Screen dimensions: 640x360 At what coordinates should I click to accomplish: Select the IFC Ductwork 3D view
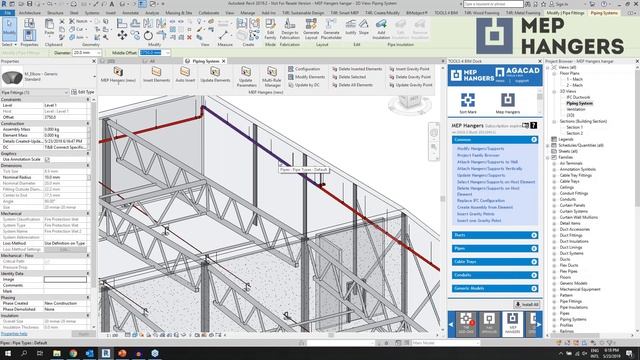coord(578,98)
